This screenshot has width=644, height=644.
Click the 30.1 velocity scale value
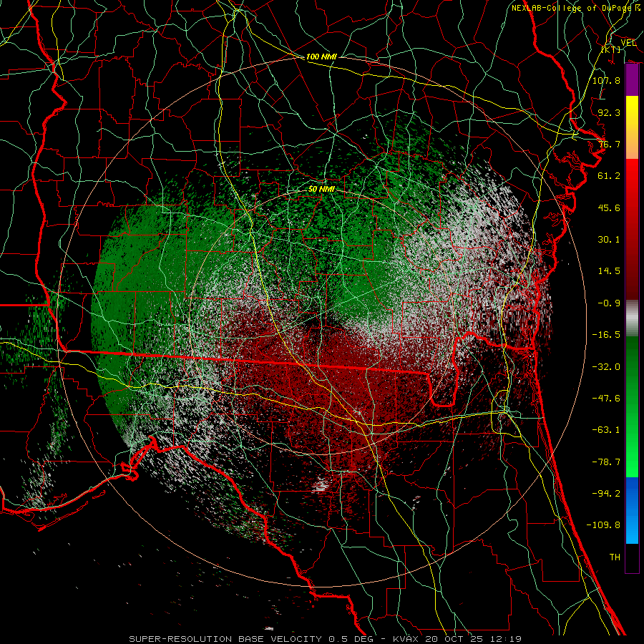(x=609, y=240)
